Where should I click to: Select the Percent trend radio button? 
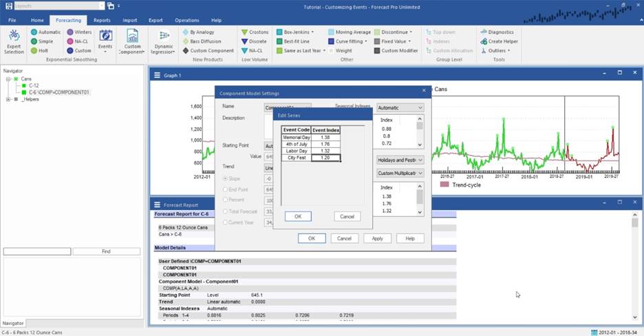pyautogui.click(x=226, y=200)
